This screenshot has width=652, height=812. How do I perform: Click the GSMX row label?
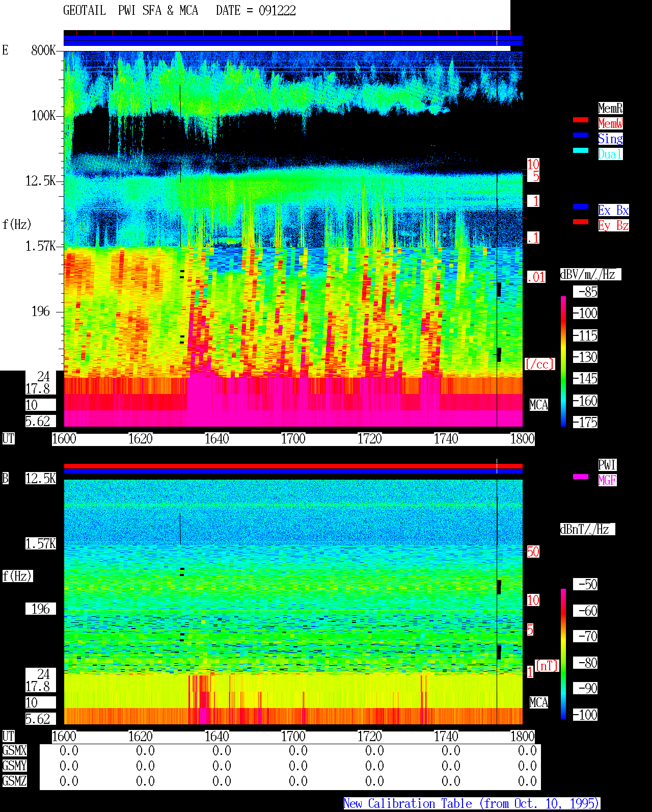(x=14, y=751)
